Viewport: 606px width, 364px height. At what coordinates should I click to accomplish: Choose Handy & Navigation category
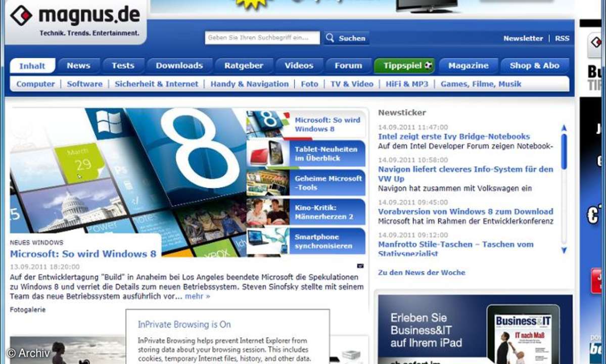click(249, 84)
